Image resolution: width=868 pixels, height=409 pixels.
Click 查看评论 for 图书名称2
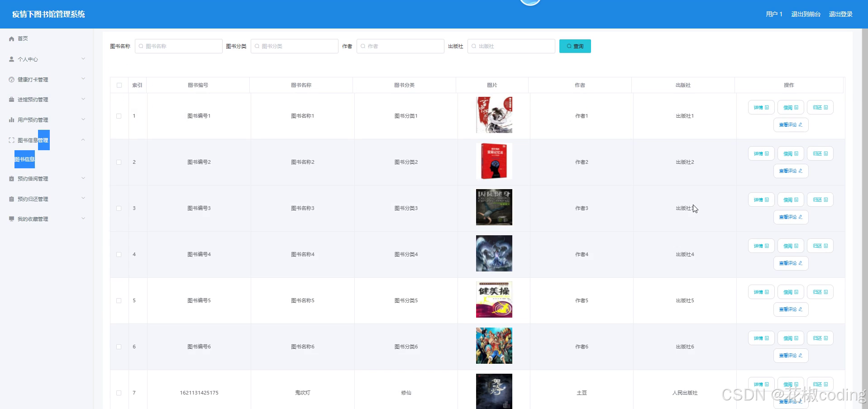tap(791, 171)
